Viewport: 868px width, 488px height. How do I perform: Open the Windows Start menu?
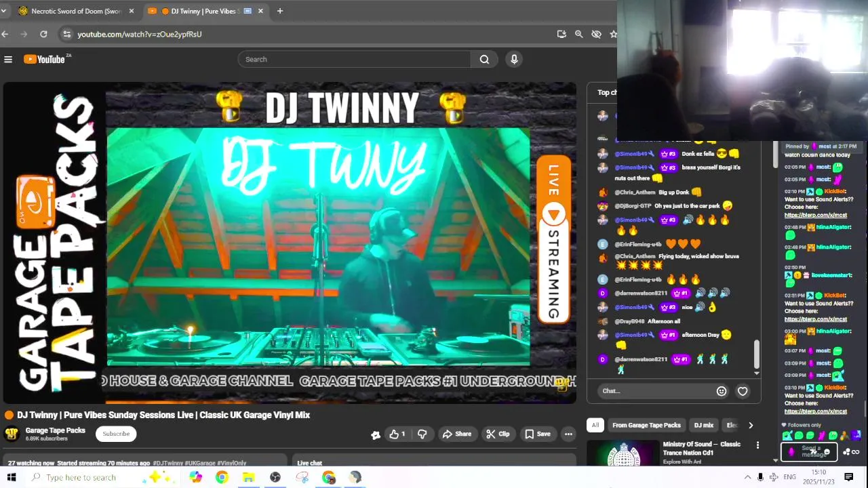12,477
